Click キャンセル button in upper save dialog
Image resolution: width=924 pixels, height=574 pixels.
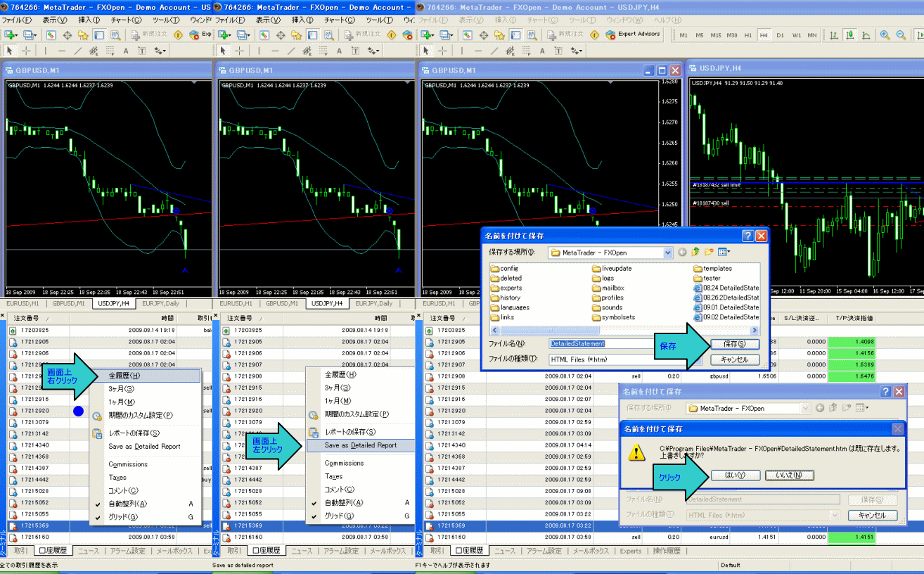click(x=734, y=359)
